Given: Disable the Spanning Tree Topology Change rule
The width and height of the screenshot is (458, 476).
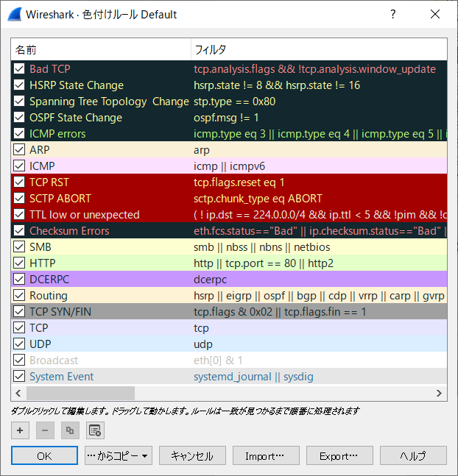Looking at the screenshot, I should coord(19,101).
